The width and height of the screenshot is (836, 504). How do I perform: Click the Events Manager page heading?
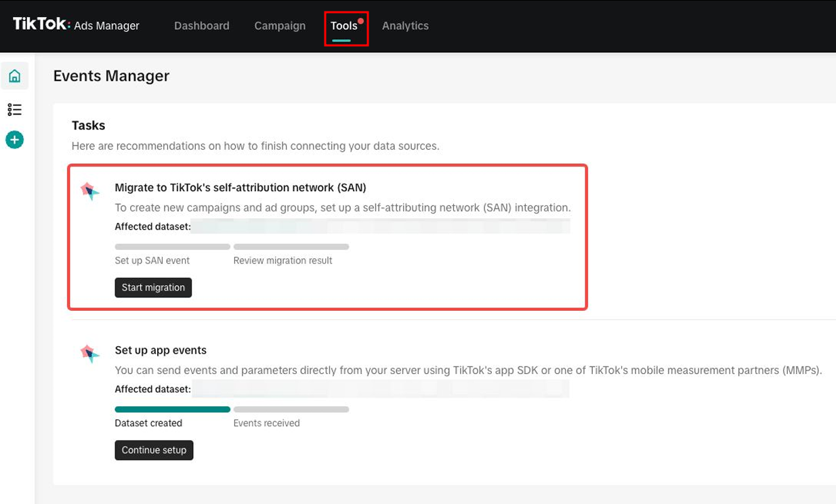point(111,76)
